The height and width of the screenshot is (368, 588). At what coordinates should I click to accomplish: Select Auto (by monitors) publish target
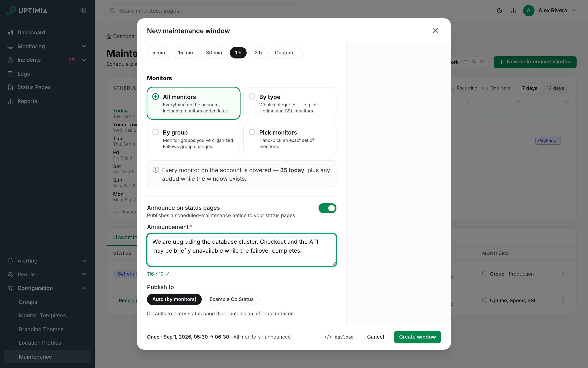click(174, 299)
